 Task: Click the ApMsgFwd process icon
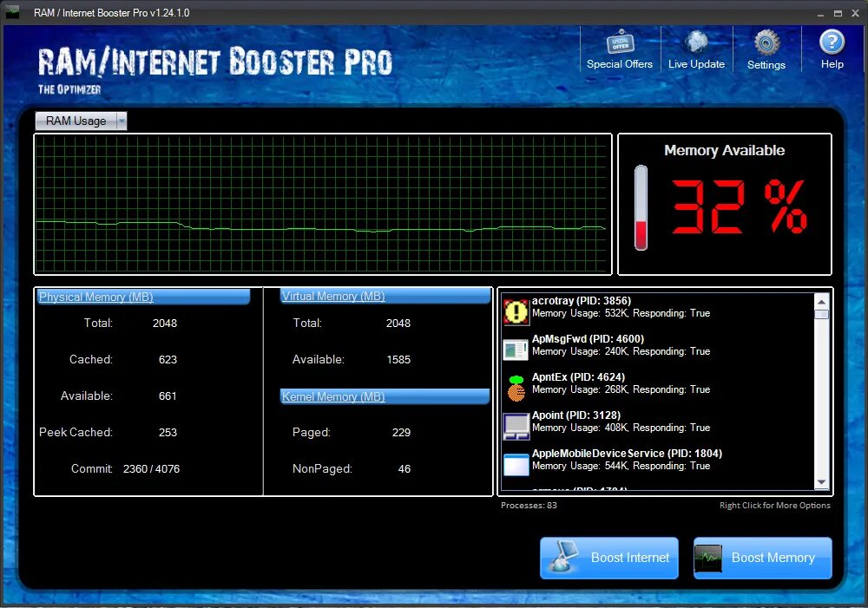click(x=516, y=350)
